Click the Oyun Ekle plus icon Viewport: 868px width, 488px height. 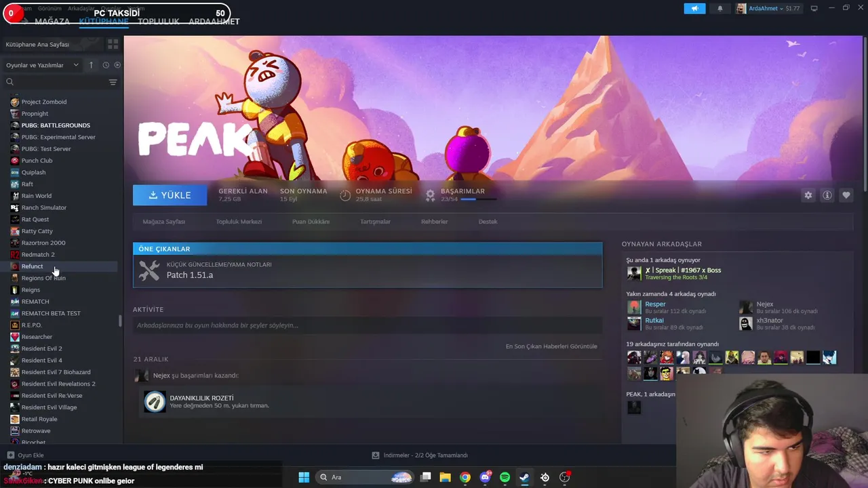pos(10,455)
